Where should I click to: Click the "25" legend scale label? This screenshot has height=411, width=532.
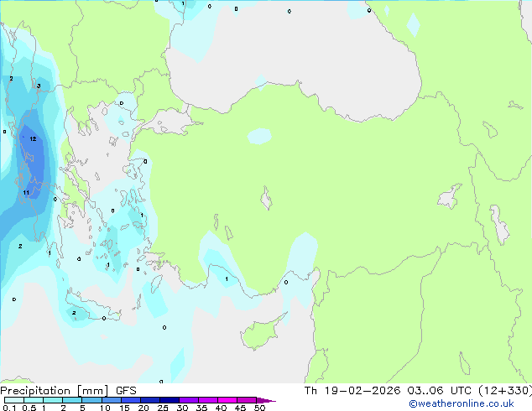(x=163, y=408)
